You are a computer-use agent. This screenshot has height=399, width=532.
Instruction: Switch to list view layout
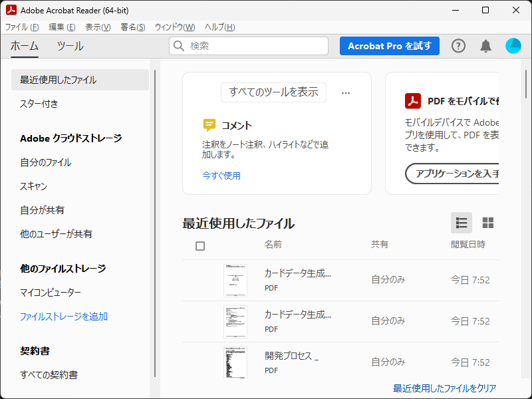click(462, 223)
